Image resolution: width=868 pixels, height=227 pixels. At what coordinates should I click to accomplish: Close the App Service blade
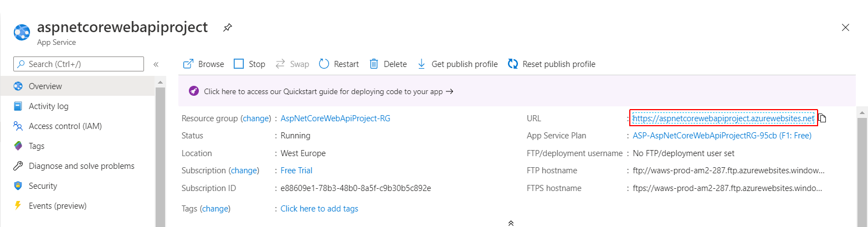pos(845,28)
